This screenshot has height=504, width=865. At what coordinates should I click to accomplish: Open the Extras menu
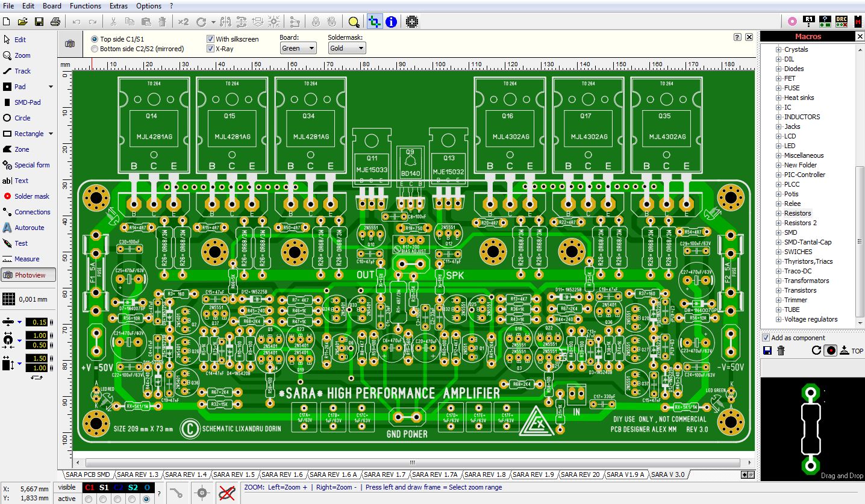pos(118,5)
